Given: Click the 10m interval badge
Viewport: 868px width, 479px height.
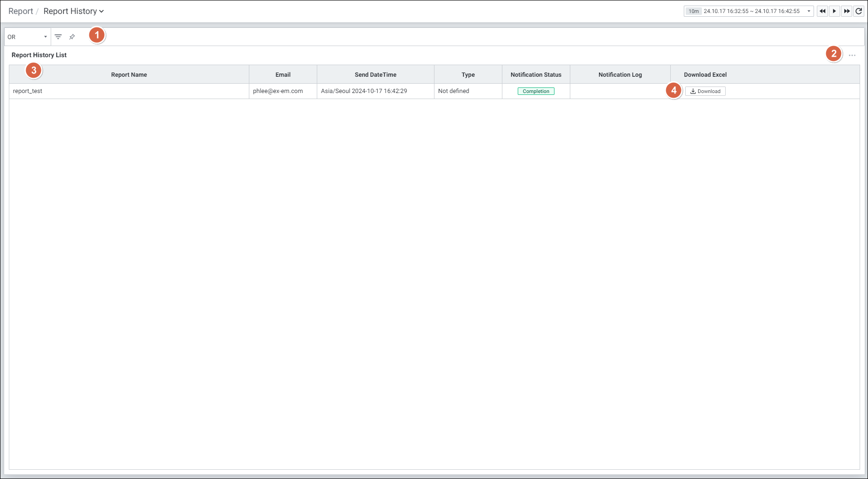Looking at the screenshot, I should [x=694, y=11].
